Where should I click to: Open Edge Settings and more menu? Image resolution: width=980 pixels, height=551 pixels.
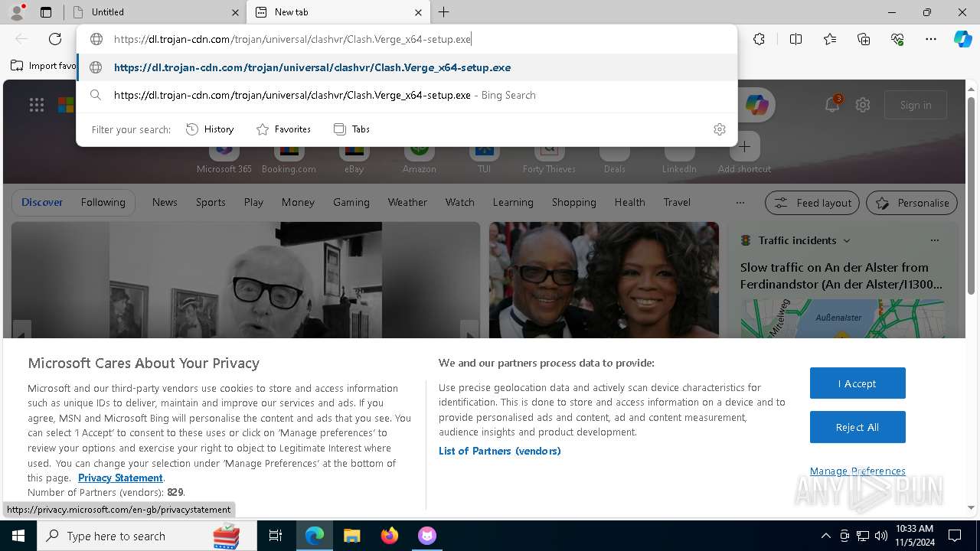click(931, 39)
